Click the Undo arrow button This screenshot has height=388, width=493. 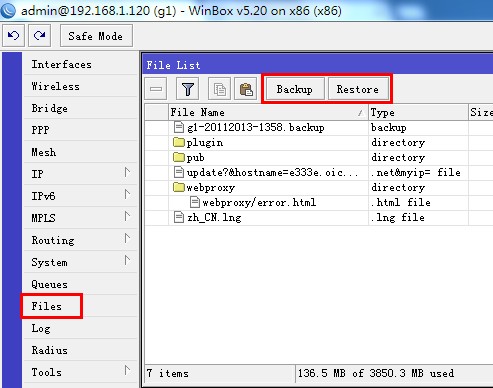pyautogui.click(x=13, y=35)
